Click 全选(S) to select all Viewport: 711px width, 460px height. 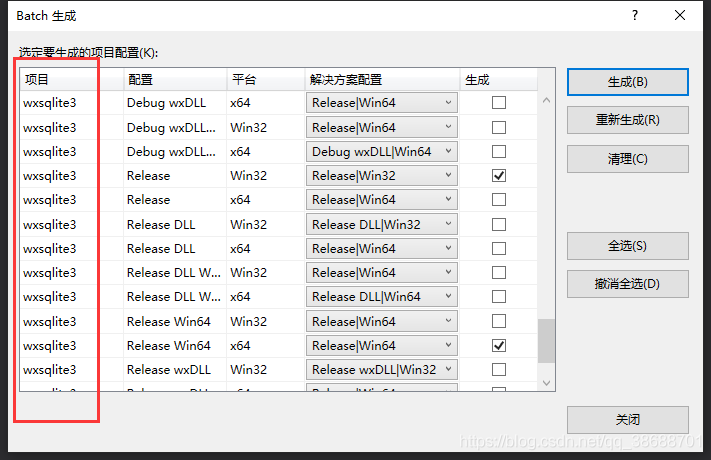(628, 246)
